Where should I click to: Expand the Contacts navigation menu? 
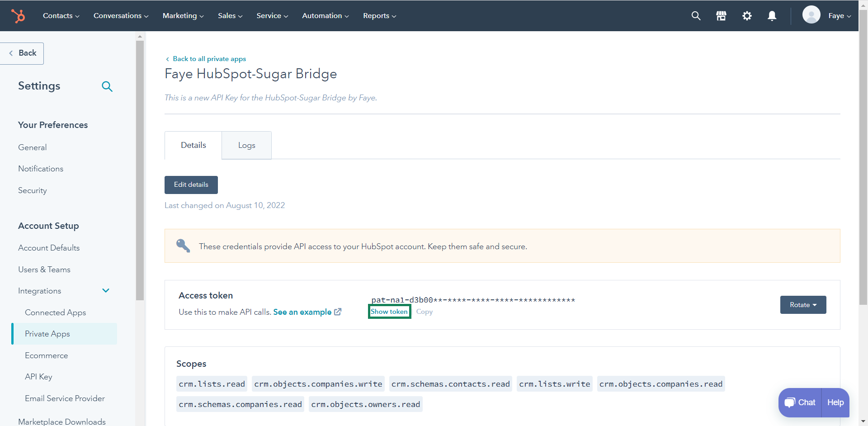(61, 16)
